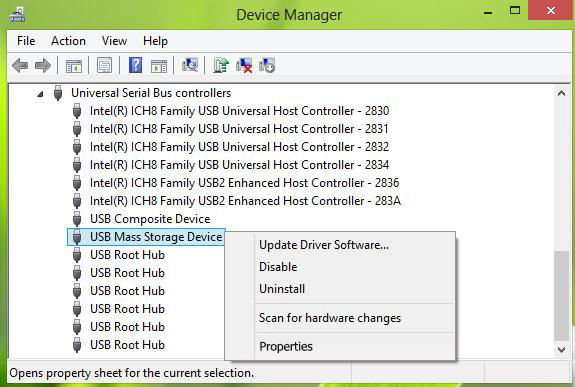Screen dimensions: 575x387
Task: Select Intel ICH8 USB Universal Host Controller - 2834
Action: [239, 165]
